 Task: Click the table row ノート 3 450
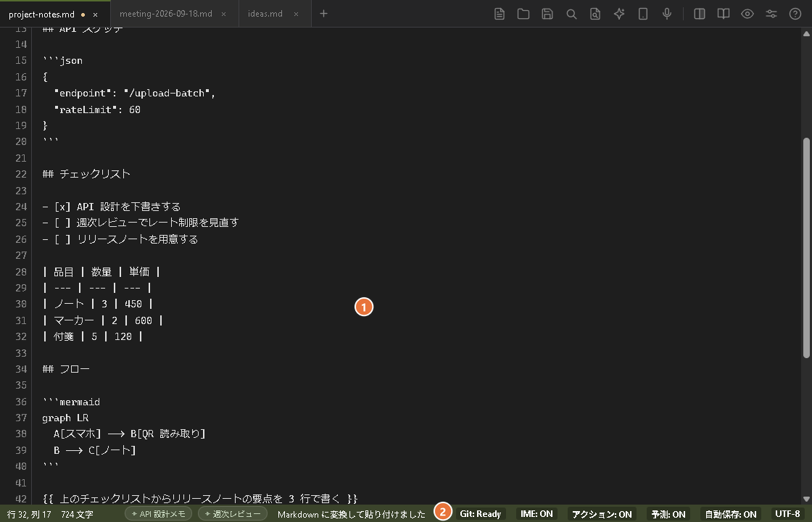(98, 304)
